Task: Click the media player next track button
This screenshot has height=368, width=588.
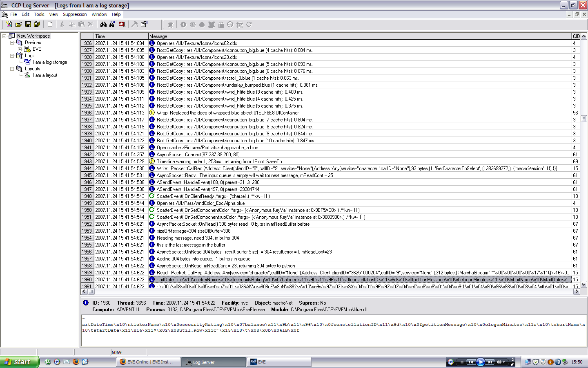Action: pyautogui.click(x=490, y=362)
